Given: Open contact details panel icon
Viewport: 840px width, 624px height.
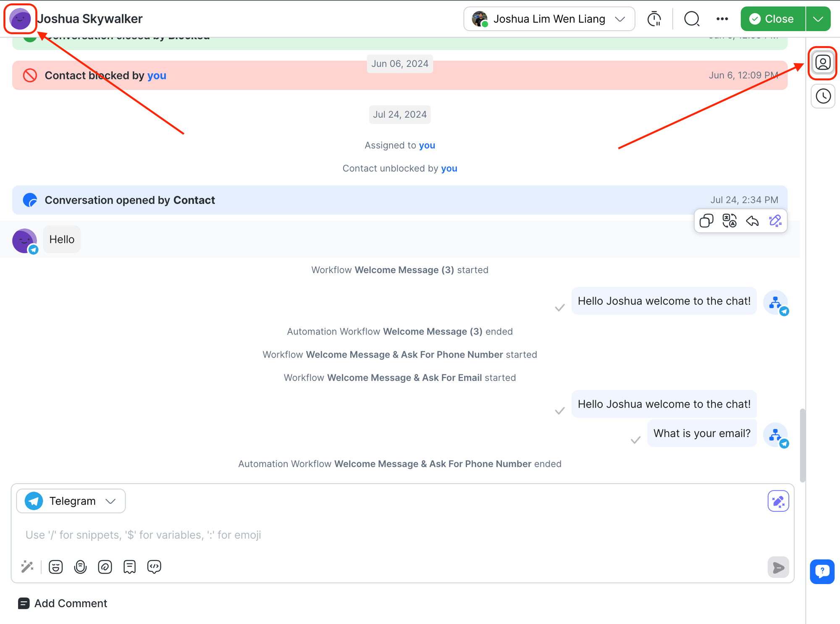Looking at the screenshot, I should click(x=822, y=63).
